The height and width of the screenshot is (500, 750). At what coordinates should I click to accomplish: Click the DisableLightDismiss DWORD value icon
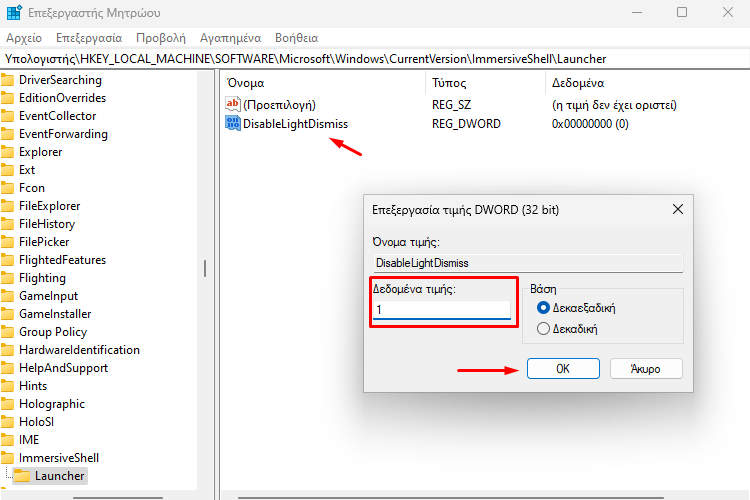[233, 123]
